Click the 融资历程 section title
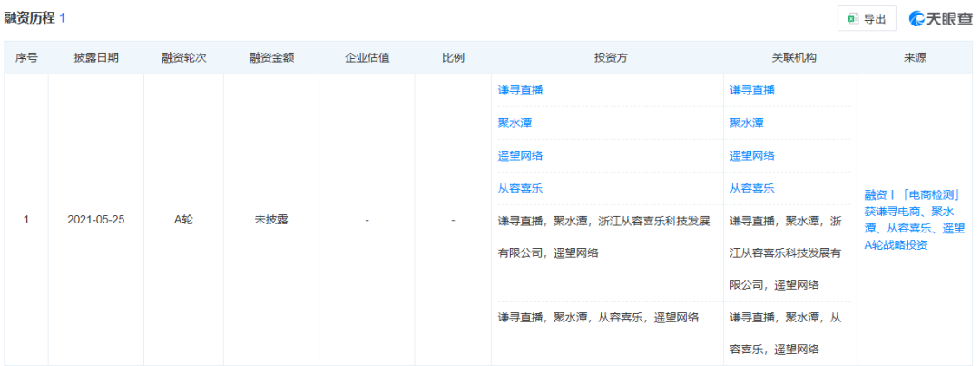Image resolution: width=980 pixels, height=366 pixels. coord(29,18)
